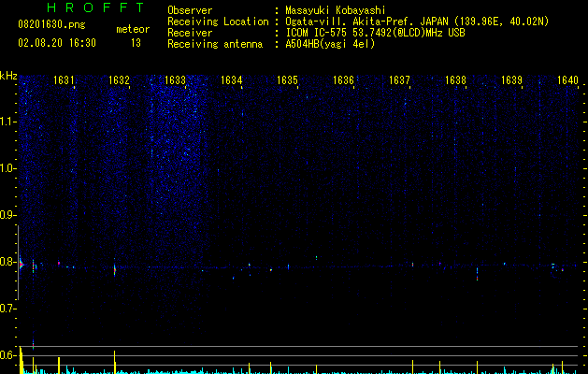Click the HROFFT title text
Screen dimensions: 588x374
click(x=95, y=7)
